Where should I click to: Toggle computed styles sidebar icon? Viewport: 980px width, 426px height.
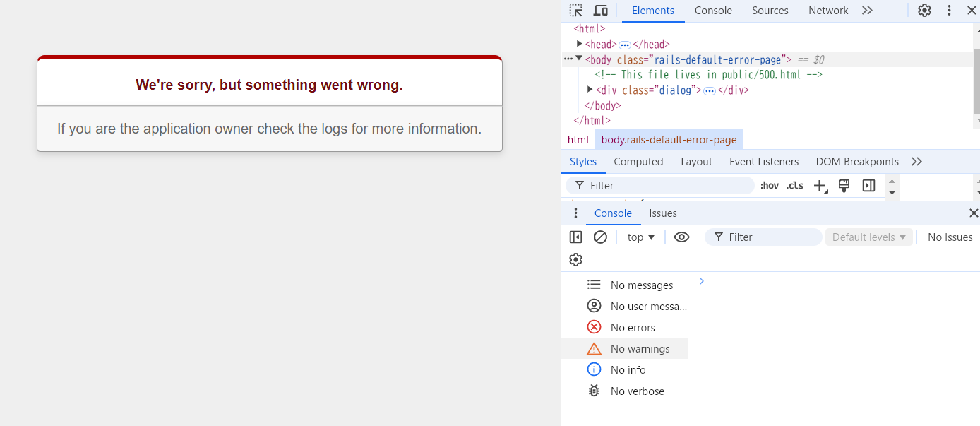pyautogui.click(x=868, y=185)
